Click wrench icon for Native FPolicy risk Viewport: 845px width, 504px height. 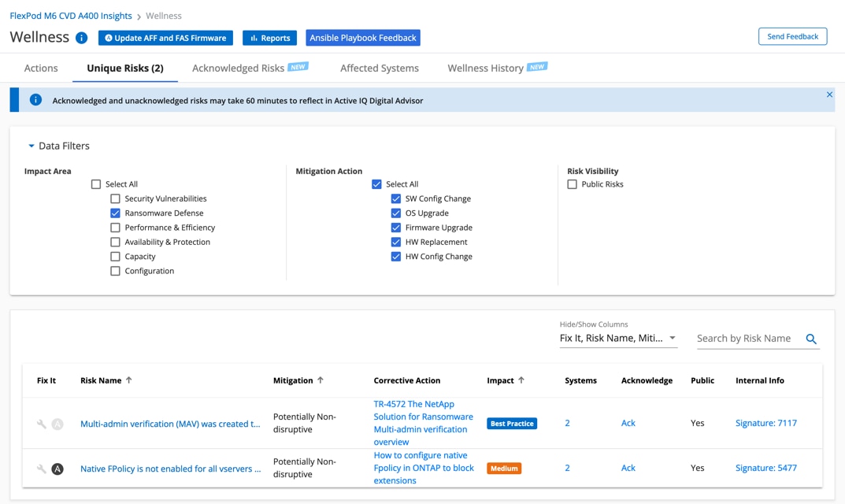[42, 469]
